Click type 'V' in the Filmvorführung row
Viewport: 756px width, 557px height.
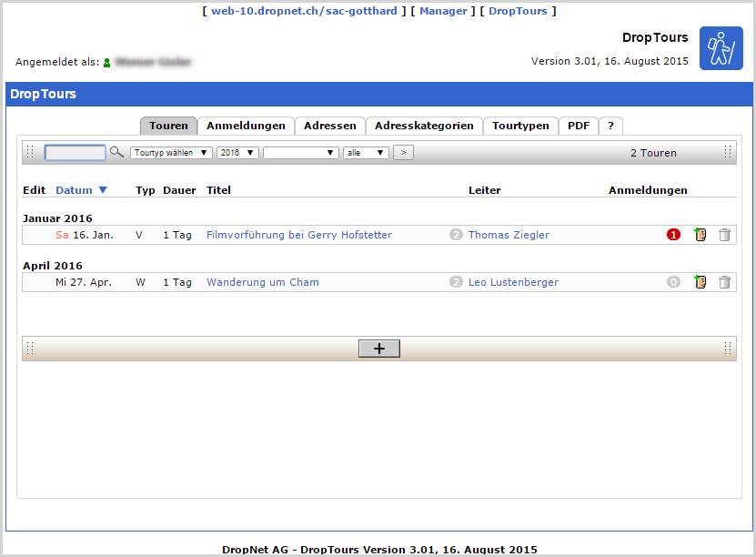tap(139, 235)
